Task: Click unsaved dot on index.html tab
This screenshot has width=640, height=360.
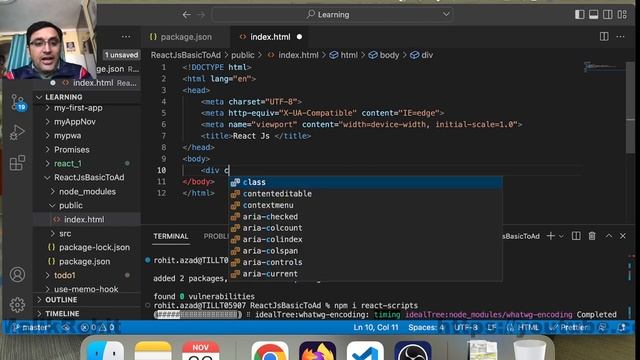Action: [x=299, y=37]
